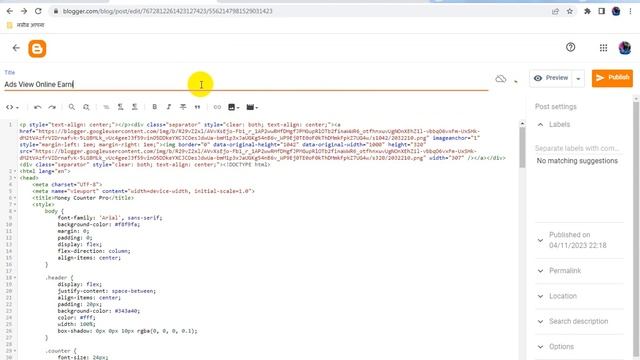640x360 pixels.
Task: Open the bookmarks bar folder
Action: tap(25, 25)
